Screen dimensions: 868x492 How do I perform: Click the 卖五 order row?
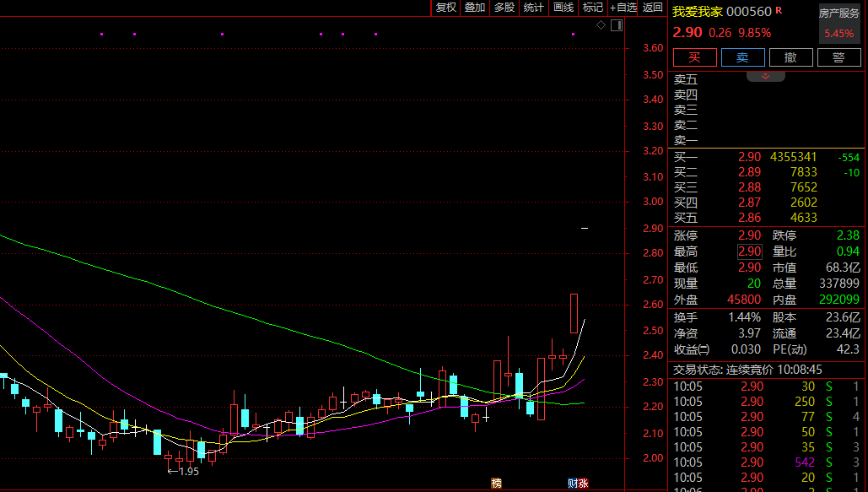pyautogui.click(x=766, y=80)
